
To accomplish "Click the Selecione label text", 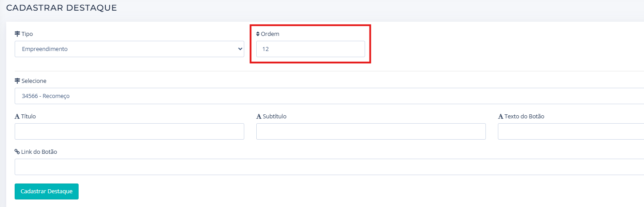I will tap(34, 81).
